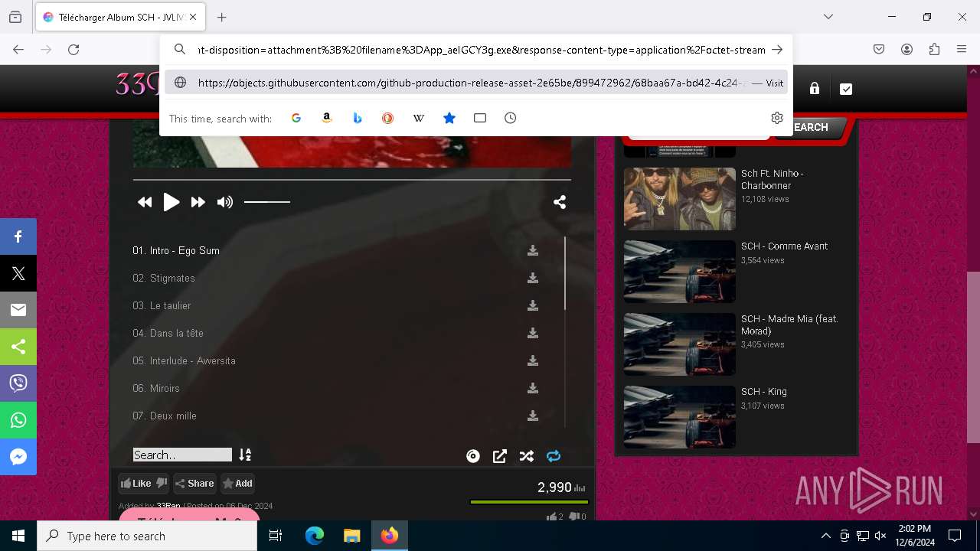
Task: Select track 06. Miroirs
Action: (156, 388)
